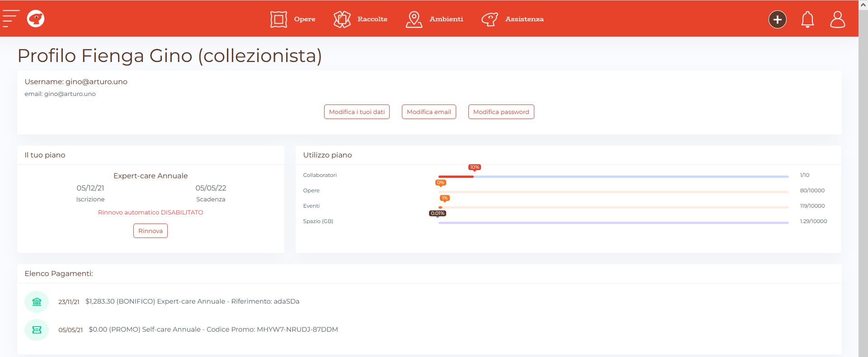The image size is (868, 357).
Task: Click the 1/10 Collaboratori count
Action: (805, 175)
